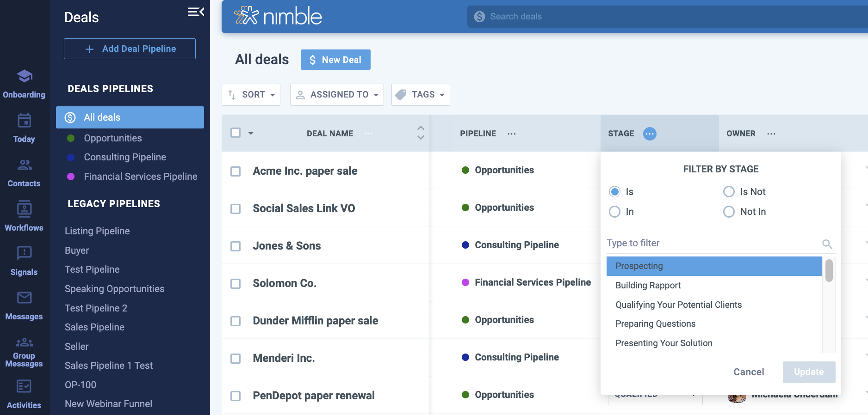Open the Workflows icon
The image size is (868, 415).
[x=24, y=210]
